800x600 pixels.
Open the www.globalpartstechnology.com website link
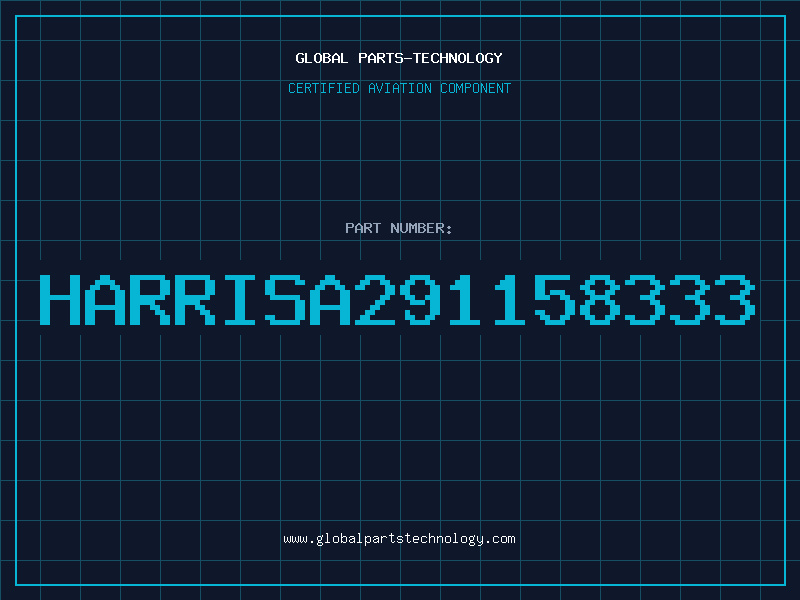pyautogui.click(x=399, y=539)
